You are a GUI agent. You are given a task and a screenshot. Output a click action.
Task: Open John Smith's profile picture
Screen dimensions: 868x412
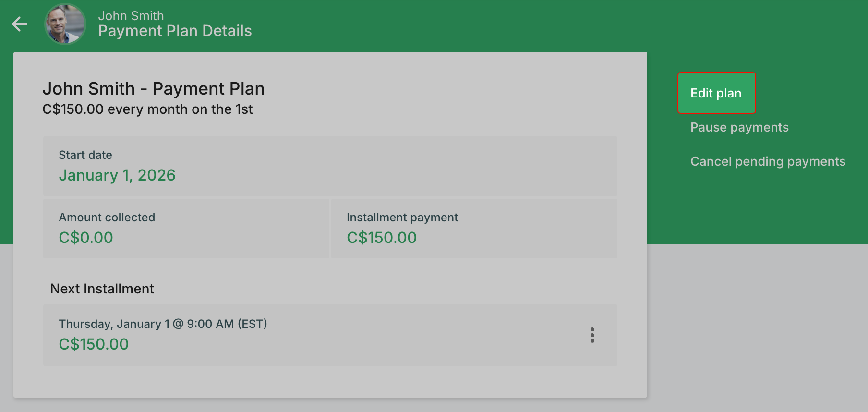tap(65, 24)
